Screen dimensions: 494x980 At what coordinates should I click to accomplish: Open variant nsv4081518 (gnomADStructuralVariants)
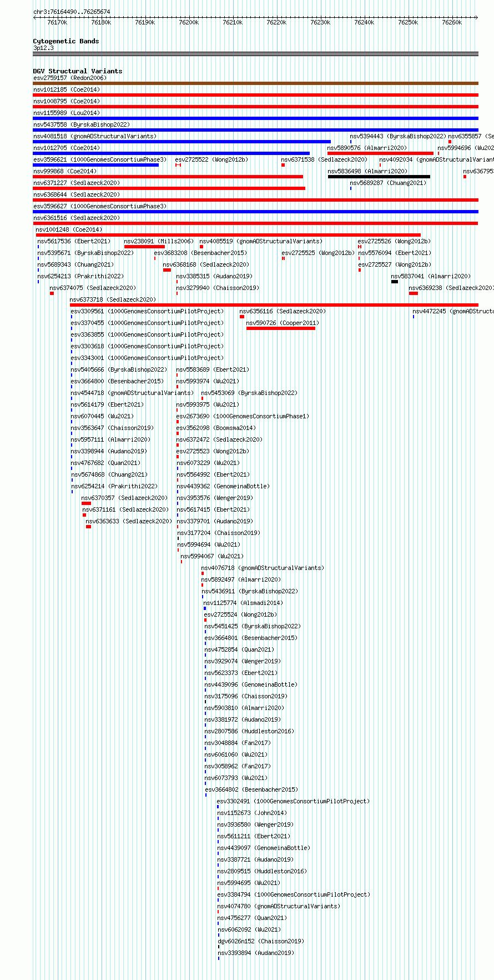coord(95,137)
